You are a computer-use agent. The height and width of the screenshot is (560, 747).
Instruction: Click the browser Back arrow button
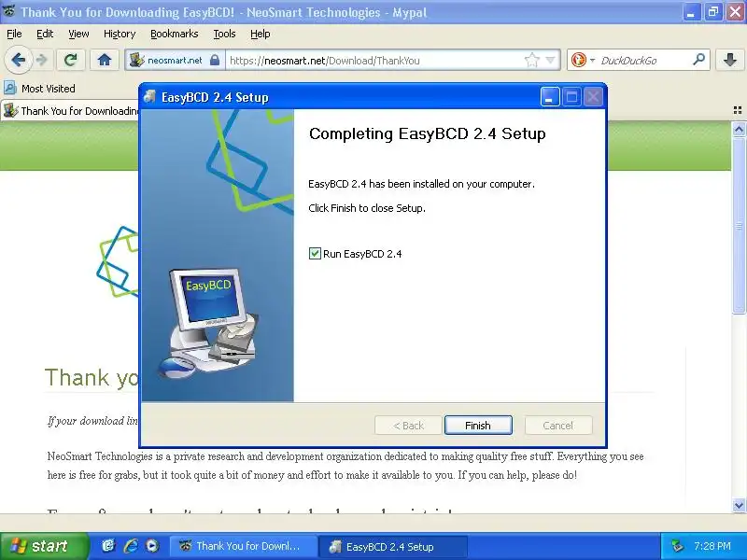pos(18,60)
